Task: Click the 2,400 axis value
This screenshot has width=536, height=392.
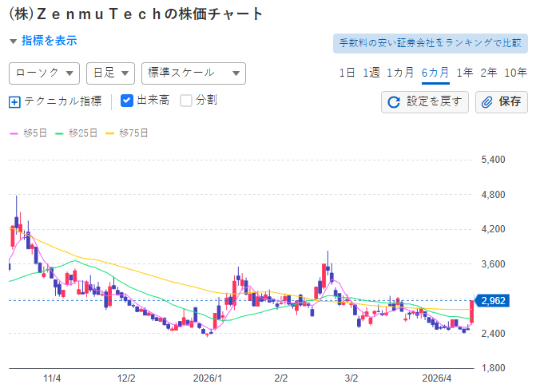Action: point(493,333)
